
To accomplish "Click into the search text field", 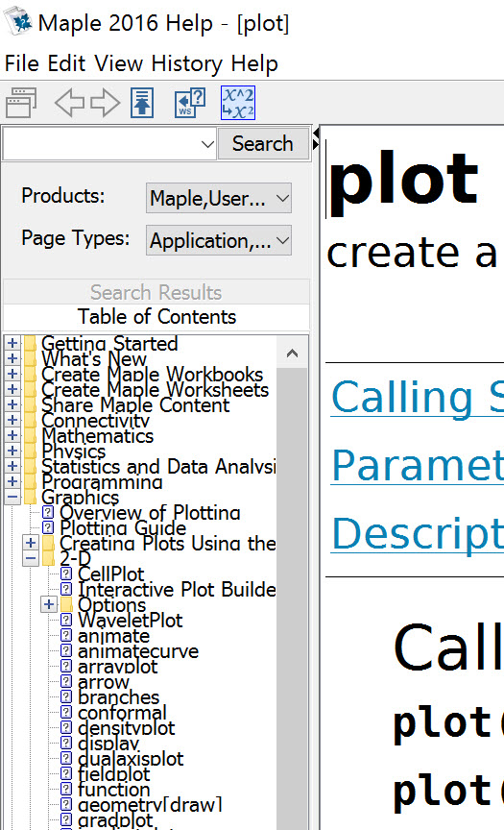I will [x=101, y=143].
